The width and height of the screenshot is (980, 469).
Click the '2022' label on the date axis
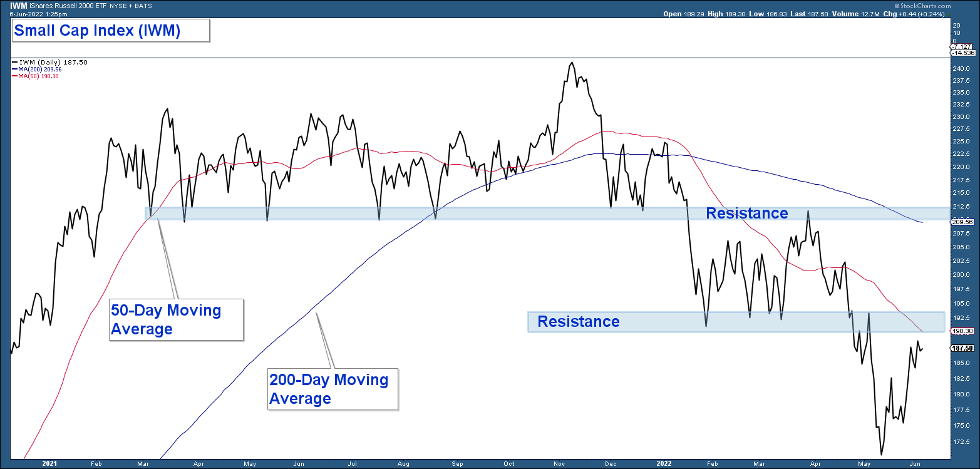664,464
